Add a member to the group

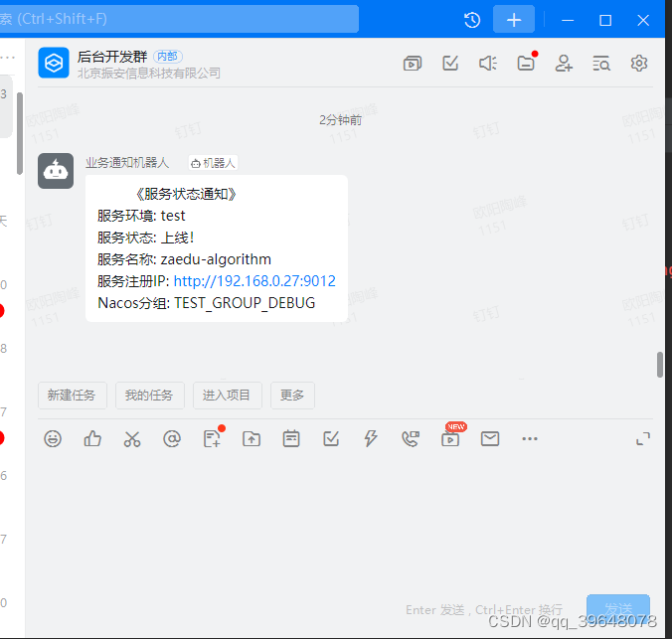(x=564, y=64)
